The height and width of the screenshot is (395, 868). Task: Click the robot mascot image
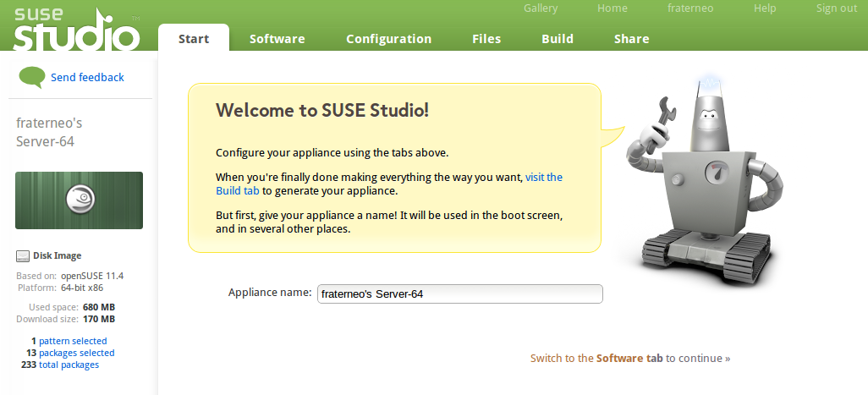pyautogui.click(x=705, y=180)
